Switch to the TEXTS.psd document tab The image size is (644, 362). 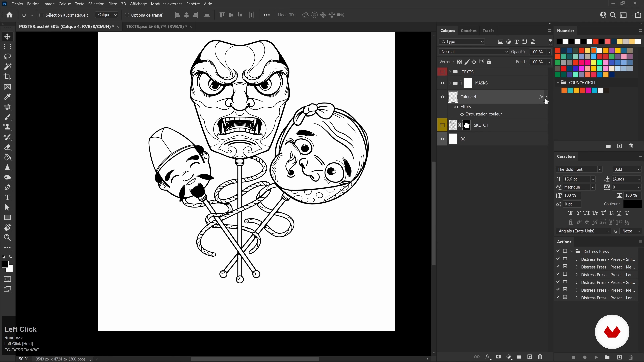(x=156, y=26)
